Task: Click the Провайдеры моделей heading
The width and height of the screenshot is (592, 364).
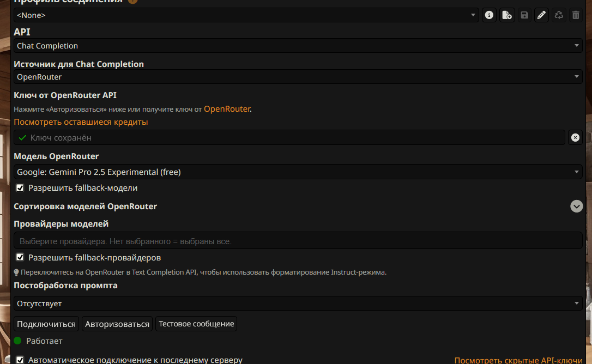Action: (61, 223)
